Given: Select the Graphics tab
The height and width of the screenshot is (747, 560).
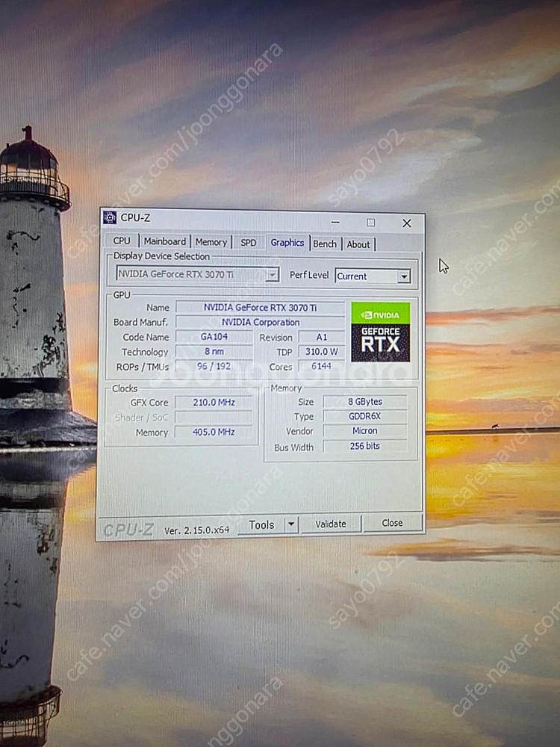Looking at the screenshot, I should point(287,243).
